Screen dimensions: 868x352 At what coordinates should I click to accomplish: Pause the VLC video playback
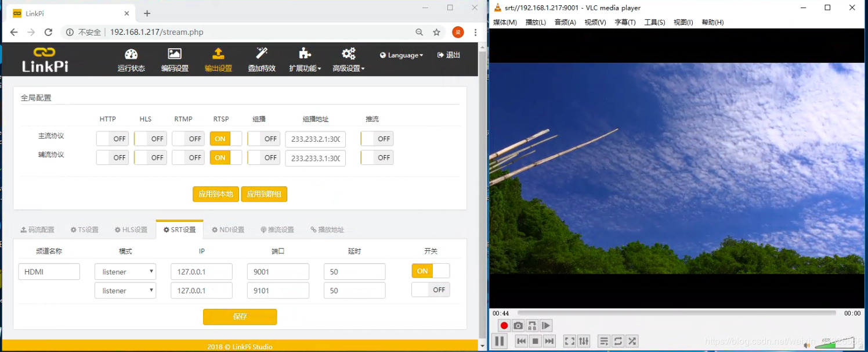pyautogui.click(x=499, y=341)
